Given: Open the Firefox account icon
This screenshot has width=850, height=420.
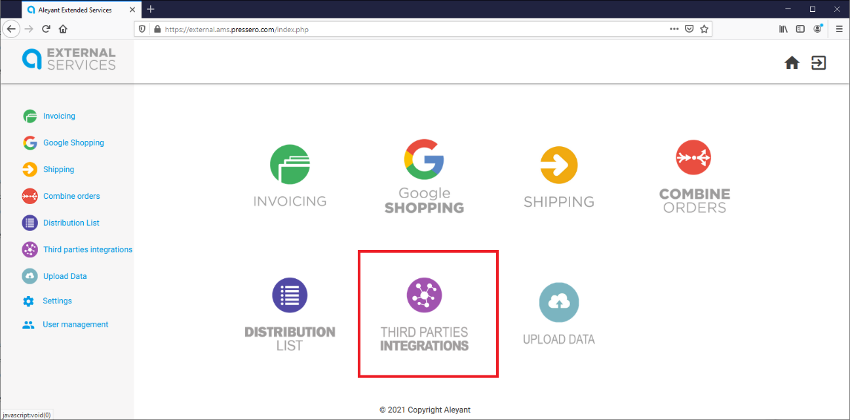Looking at the screenshot, I should point(817,29).
